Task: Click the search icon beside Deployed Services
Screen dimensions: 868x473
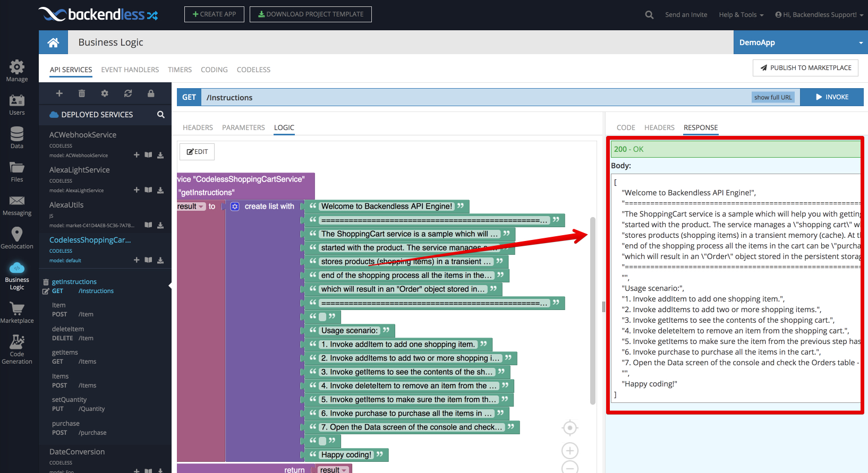Action: [x=161, y=115]
